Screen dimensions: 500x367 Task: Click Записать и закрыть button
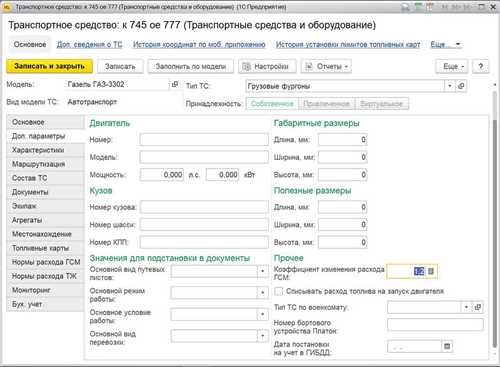click(49, 66)
